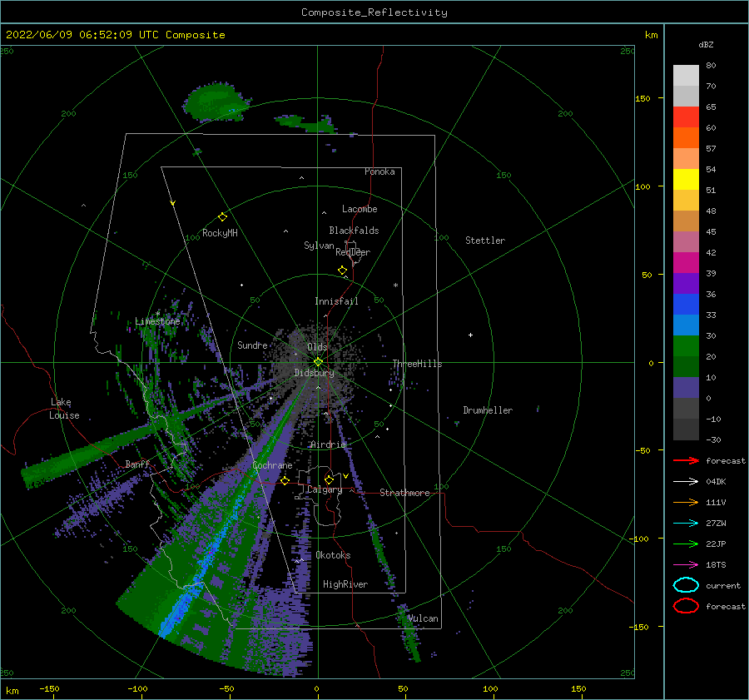Viewport: 749px width, 700px height.
Task: Click the Didsbury city label
Action: click(x=314, y=373)
